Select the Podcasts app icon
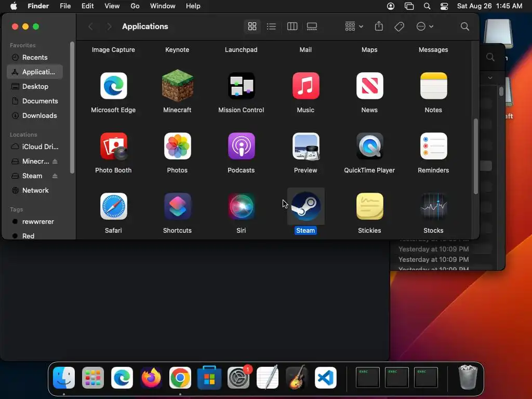Viewport: 532px width, 399px height. click(241, 146)
